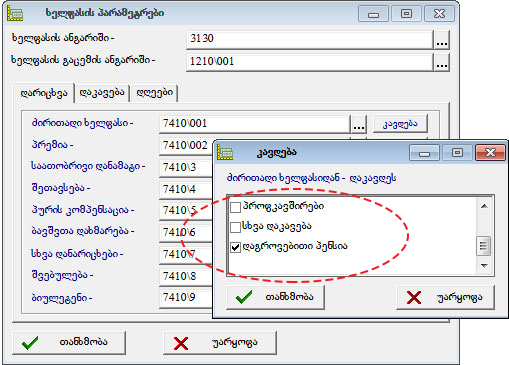Select the დარიცხვა tab

click(44, 93)
